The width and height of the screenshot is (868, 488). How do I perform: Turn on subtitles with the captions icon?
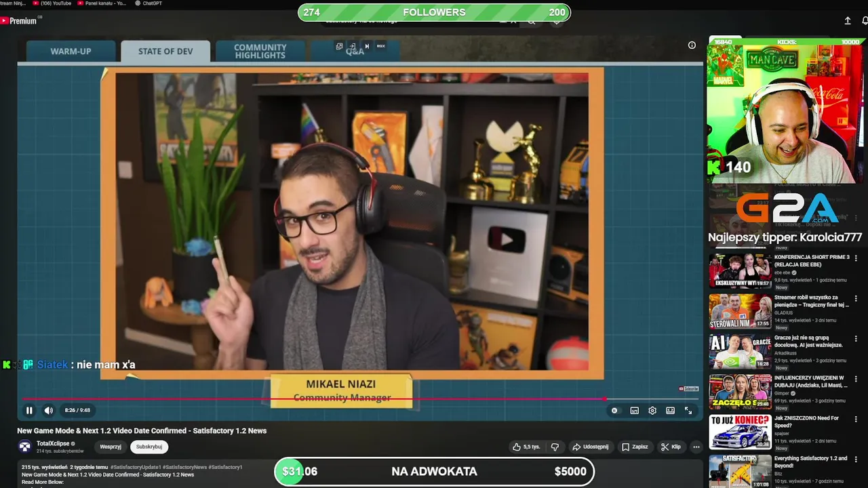(x=634, y=410)
